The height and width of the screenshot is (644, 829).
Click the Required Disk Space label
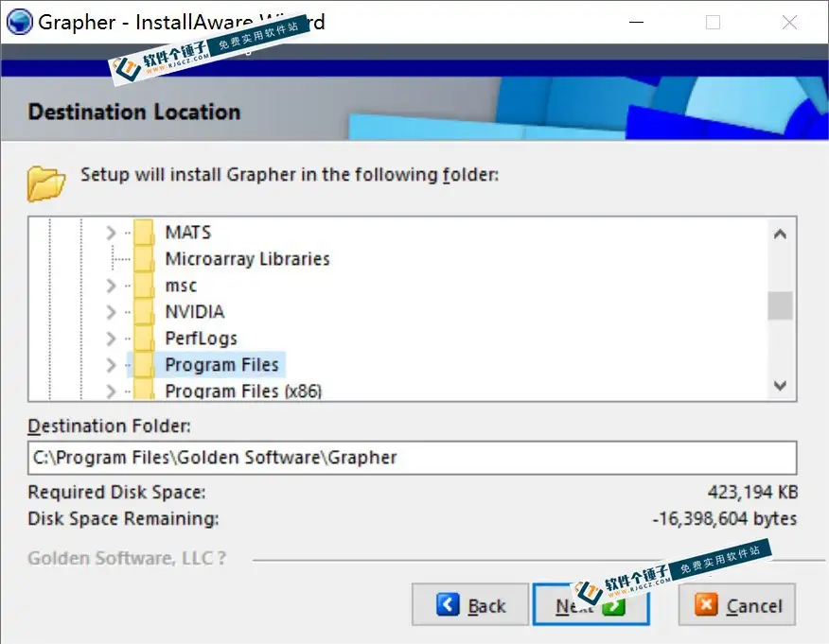(116, 492)
